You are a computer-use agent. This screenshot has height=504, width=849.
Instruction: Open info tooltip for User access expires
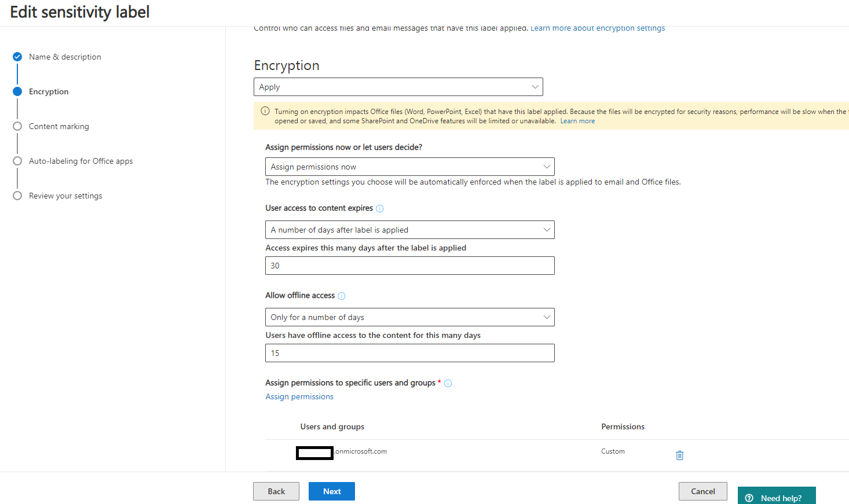tap(380, 208)
